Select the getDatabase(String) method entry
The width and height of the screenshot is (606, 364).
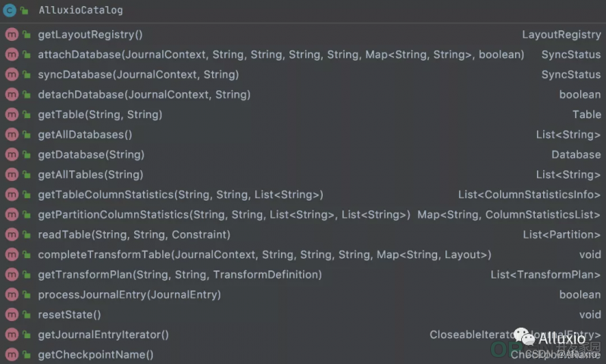pyautogui.click(x=303, y=155)
